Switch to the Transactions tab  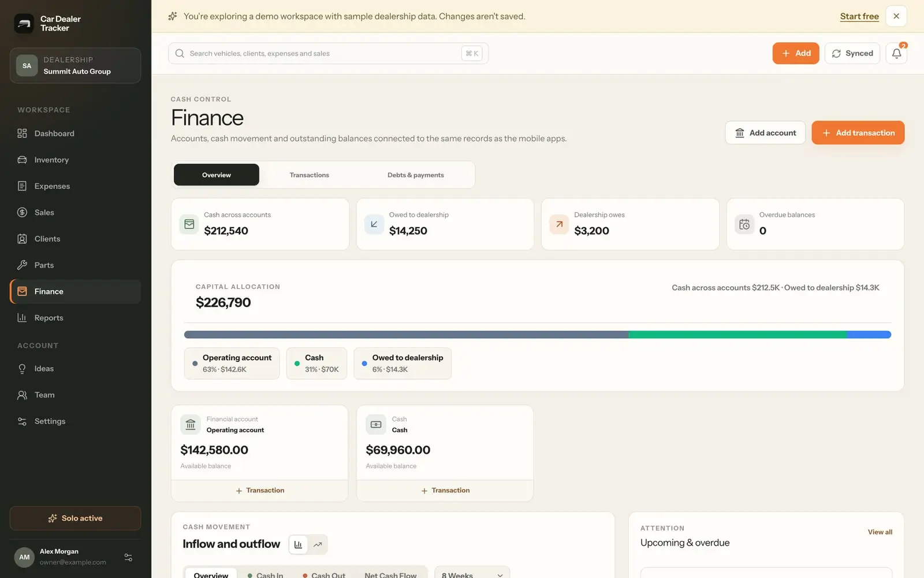(x=310, y=175)
